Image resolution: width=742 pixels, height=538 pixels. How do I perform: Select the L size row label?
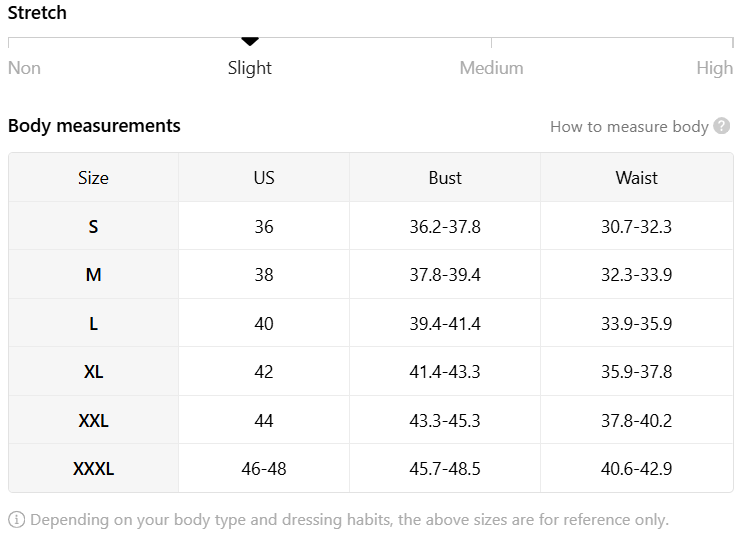coord(93,324)
